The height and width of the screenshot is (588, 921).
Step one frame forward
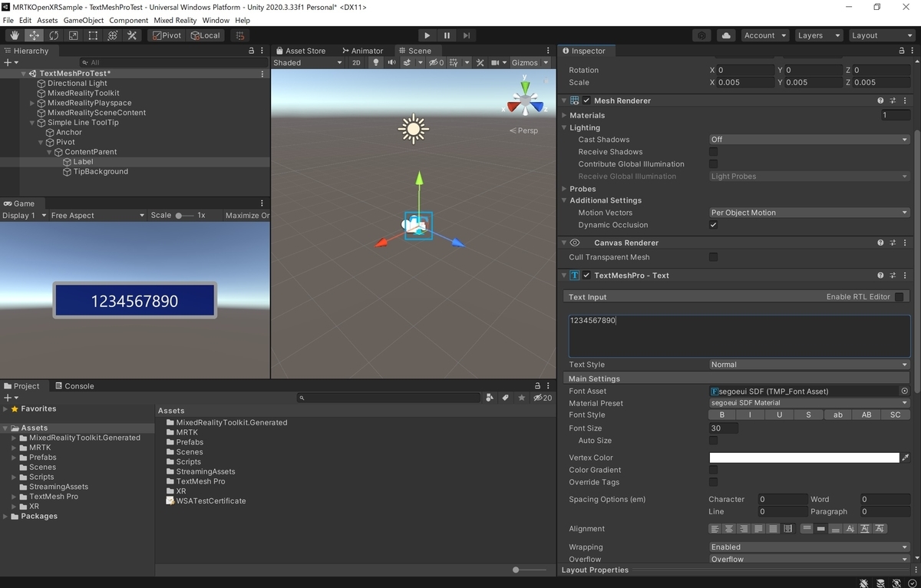coord(466,35)
